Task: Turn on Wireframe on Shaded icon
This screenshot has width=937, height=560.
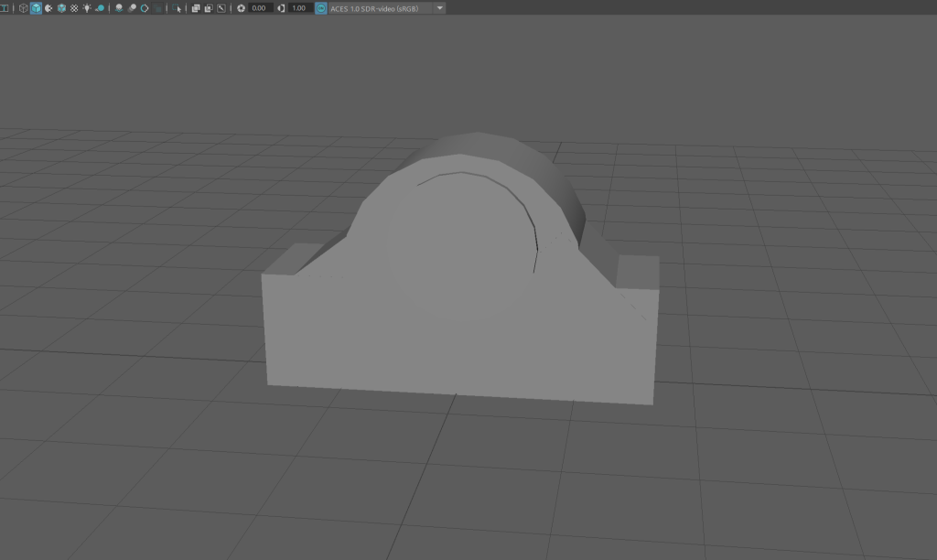Action: pos(61,7)
